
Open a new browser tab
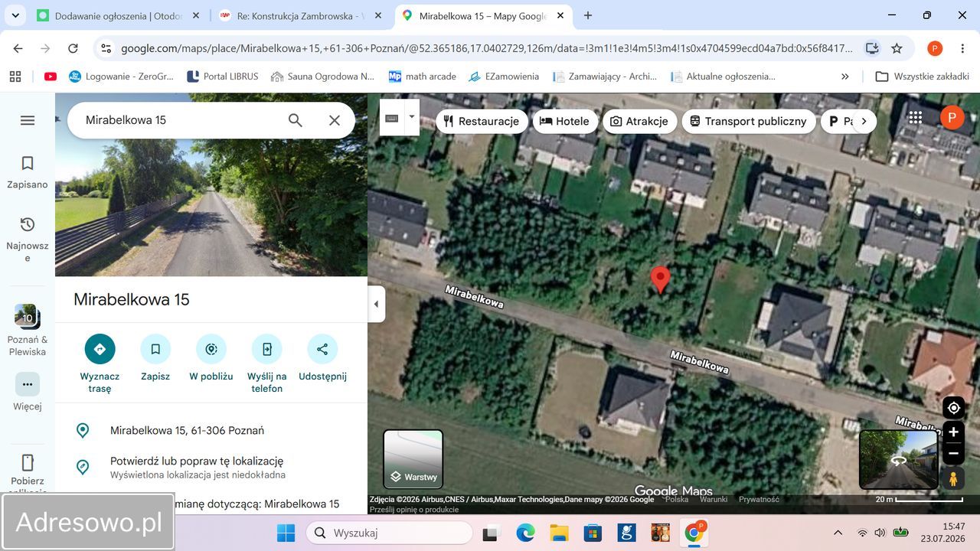pos(588,15)
